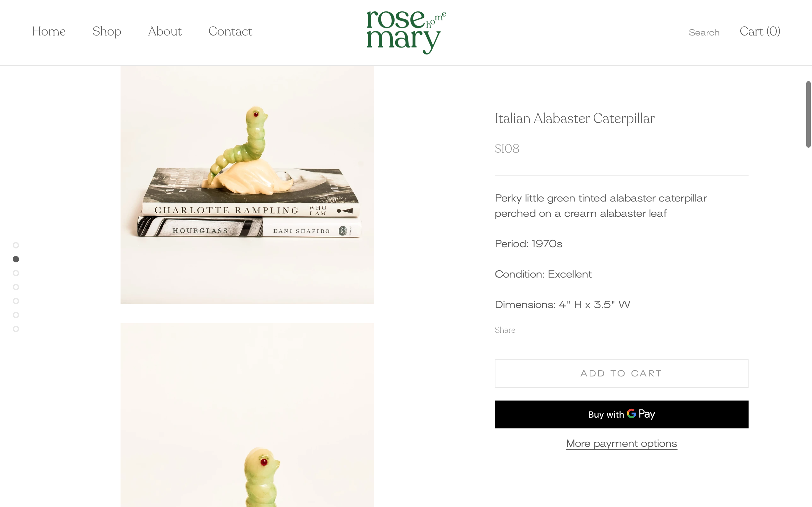Jump to the third image dot
This screenshot has width=812, height=507.
16,273
